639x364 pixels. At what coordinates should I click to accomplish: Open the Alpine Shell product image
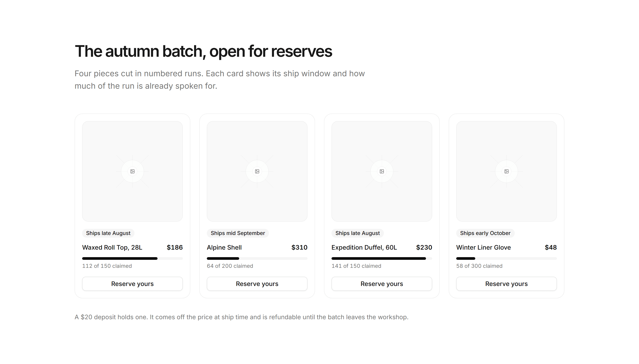(x=257, y=171)
